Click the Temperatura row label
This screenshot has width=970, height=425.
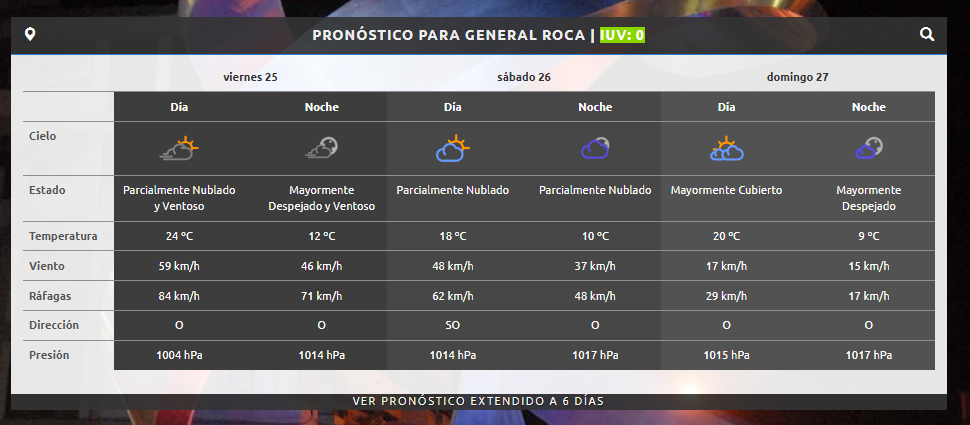[63, 236]
